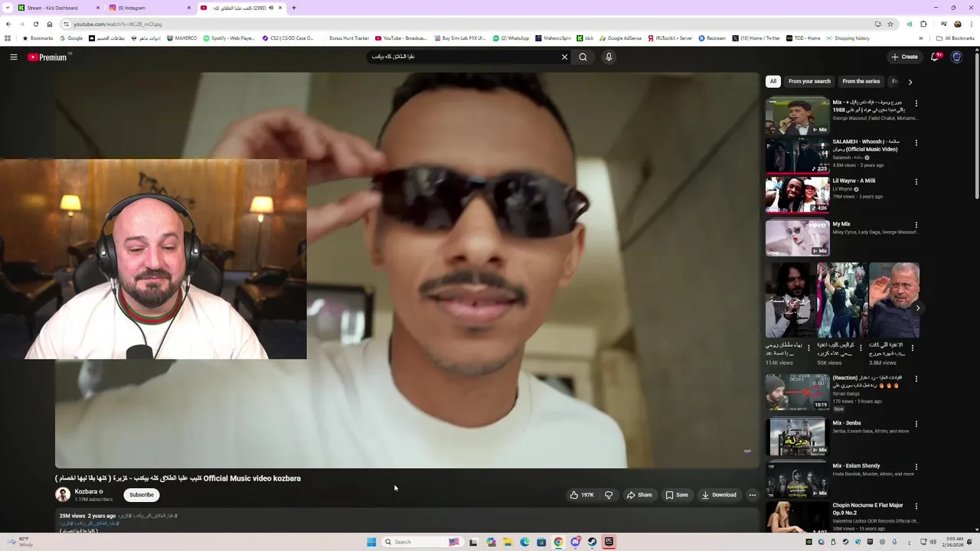Save the video to a playlist
This screenshot has height=551, width=980.
(677, 495)
